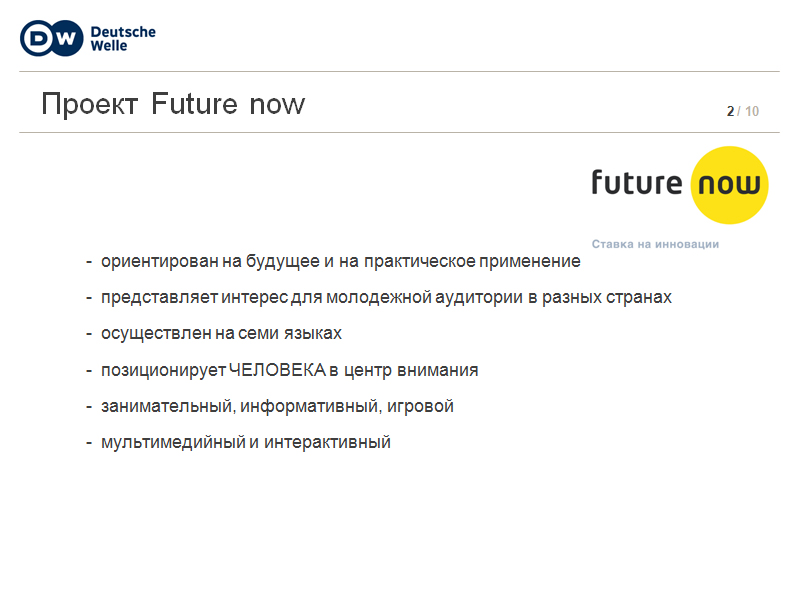The width and height of the screenshot is (799, 599).
Task: Click the total slide count 10
Action: coord(752,111)
